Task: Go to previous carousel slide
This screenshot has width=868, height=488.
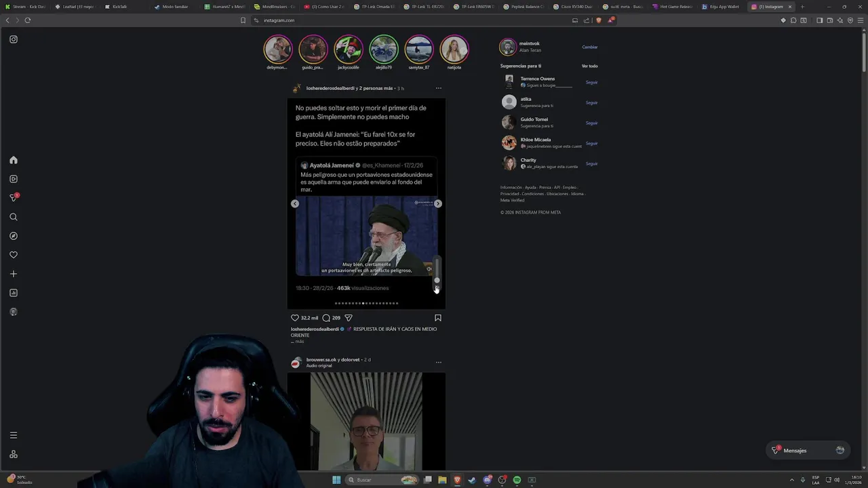Action: pyautogui.click(x=295, y=203)
